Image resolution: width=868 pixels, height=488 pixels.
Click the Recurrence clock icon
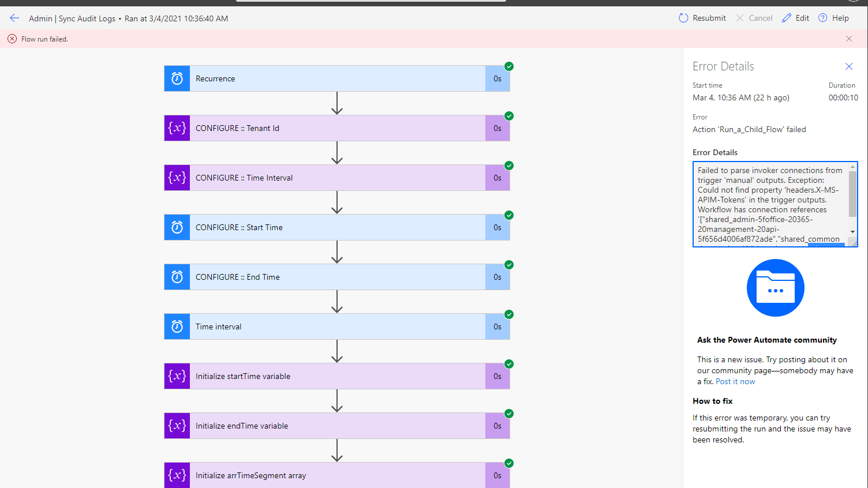coord(176,78)
